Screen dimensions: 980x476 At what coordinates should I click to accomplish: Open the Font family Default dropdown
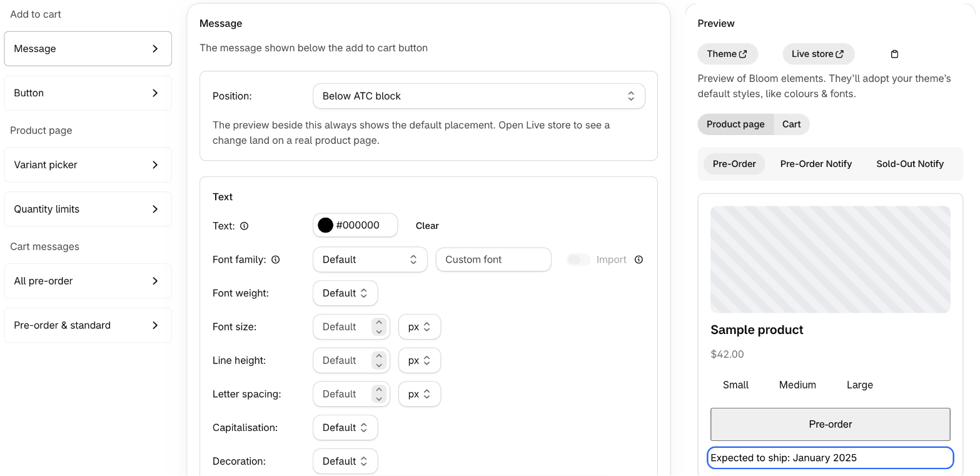pos(370,260)
